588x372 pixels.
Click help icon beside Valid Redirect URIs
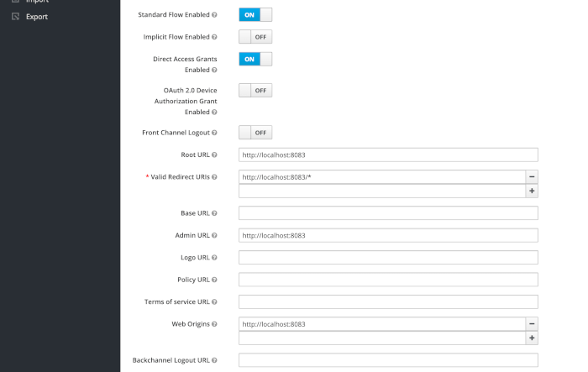pos(214,177)
